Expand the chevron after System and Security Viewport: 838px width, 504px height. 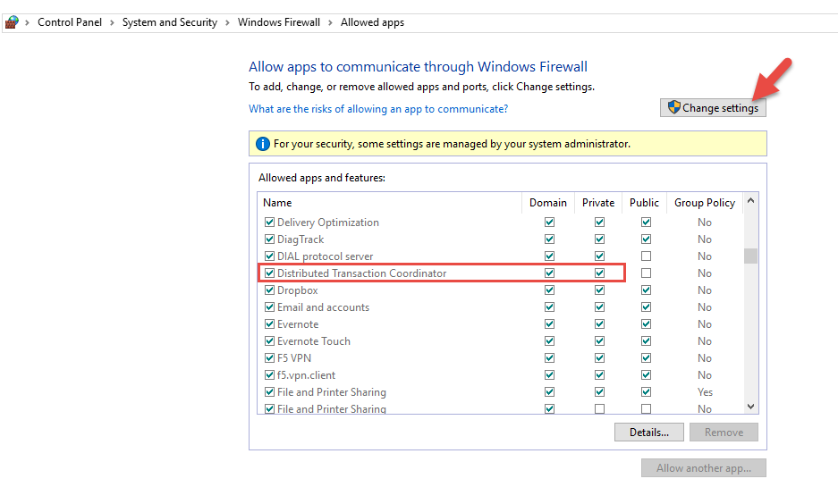228,22
